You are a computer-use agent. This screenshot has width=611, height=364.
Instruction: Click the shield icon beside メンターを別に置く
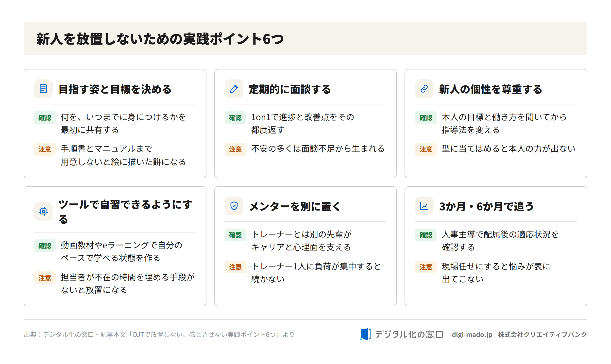click(234, 206)
